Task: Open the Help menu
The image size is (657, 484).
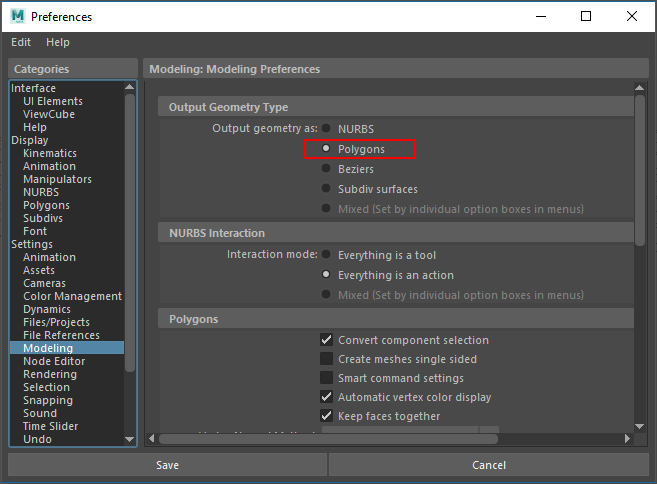Action: tap(58, 42)
